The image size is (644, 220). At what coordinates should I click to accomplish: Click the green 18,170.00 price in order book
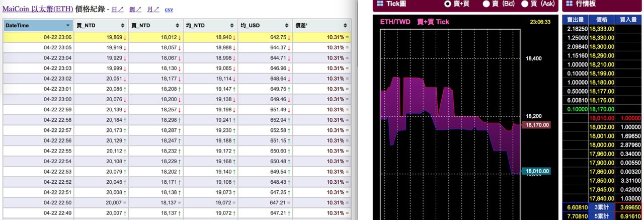tap(602, 109)
